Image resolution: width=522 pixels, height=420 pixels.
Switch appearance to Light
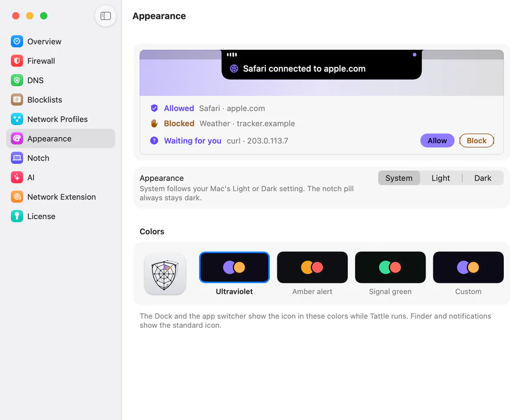point(441,178)
